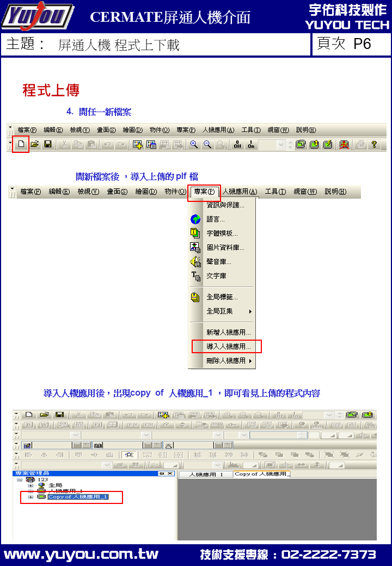
Task: Click the Save floppy icon in step 4 toolbar
Action: pyautogui.click(x=48, y=144)
